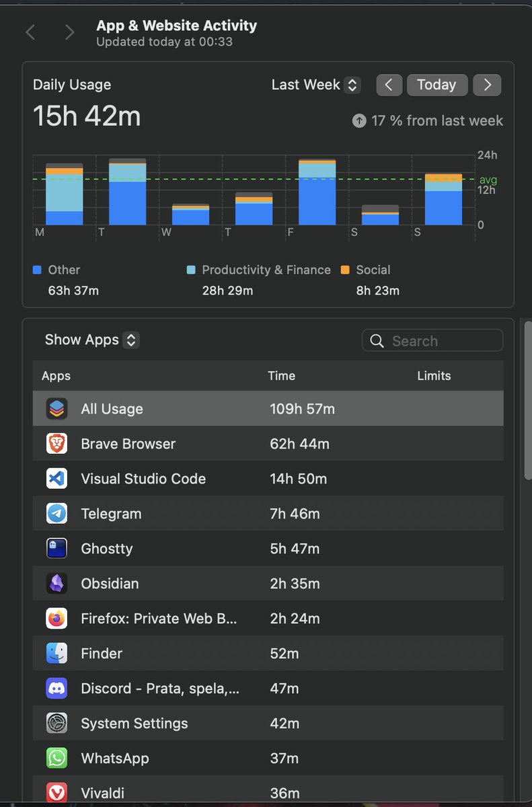Click the Limits column header
The height and width of the screenshot is (807, 532).
point(434,376)
